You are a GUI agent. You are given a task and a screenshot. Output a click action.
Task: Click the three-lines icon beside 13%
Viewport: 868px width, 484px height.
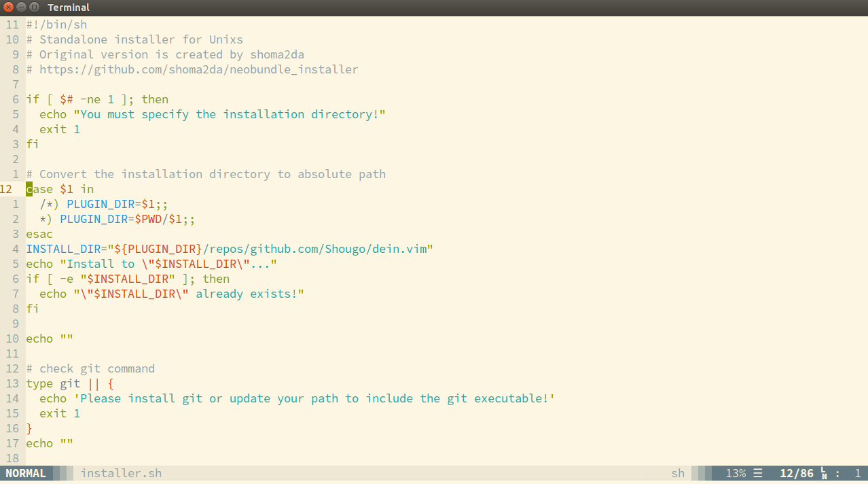coord(758,473)
